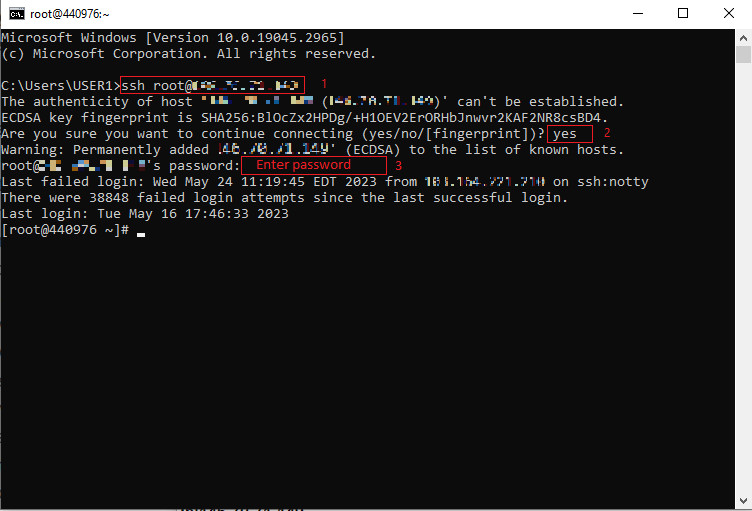Click the 'Last failed login' line

point(325,182)
